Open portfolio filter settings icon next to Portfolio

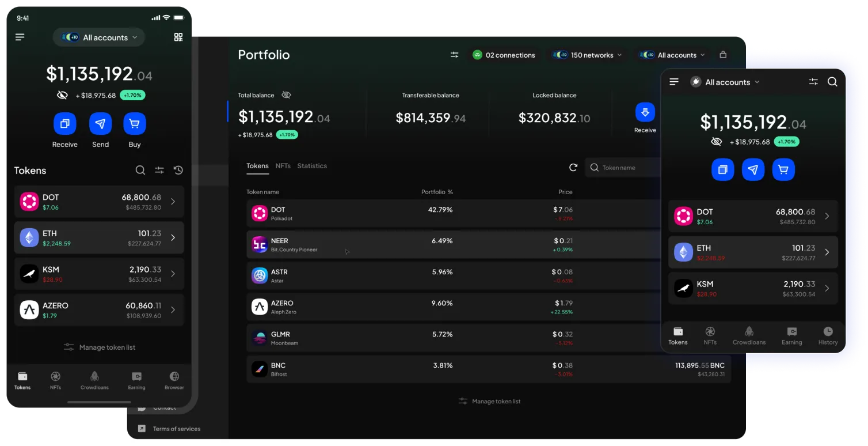coord(454,55)
